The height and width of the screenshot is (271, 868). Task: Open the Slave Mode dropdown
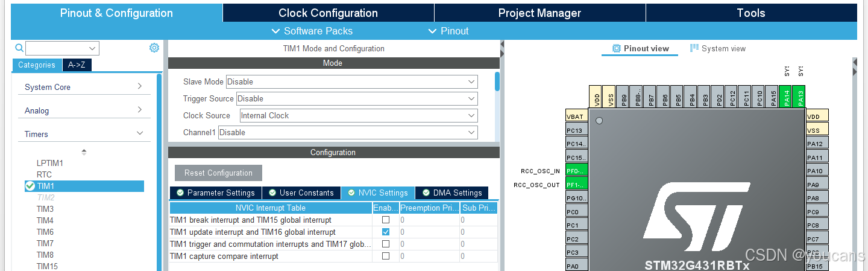click(352, 81)
